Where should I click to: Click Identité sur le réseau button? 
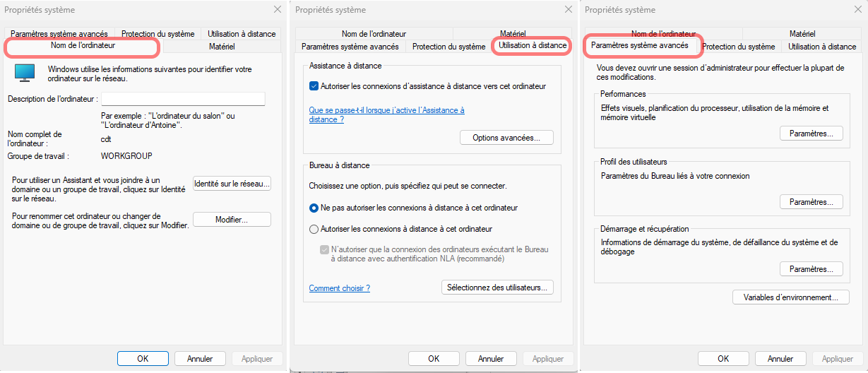[232, 184]
